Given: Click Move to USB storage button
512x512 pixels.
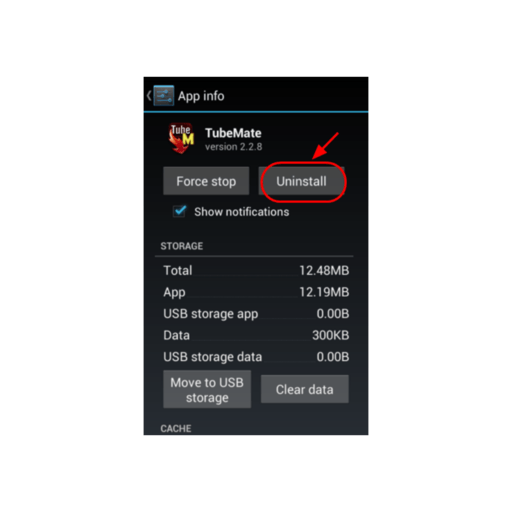Looking at the screenshot, I should tap(207, 389).
